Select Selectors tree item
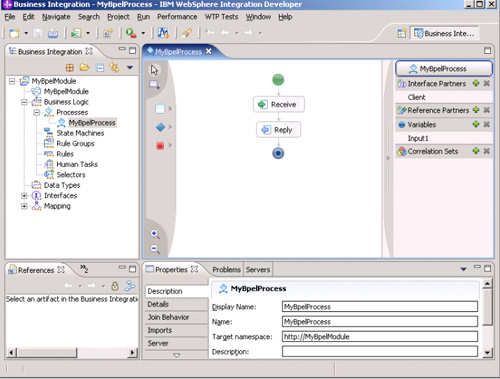500x379 pixels. click(71, 175)
